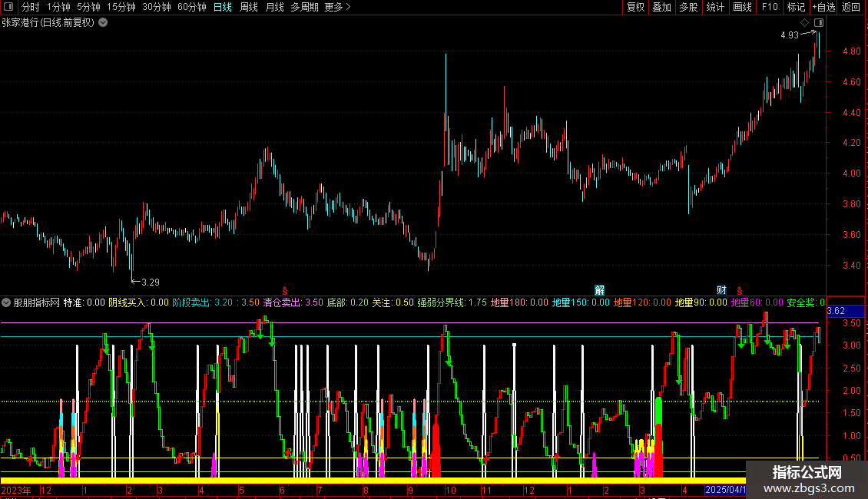The image size is (868, 499).
Task: Select the 日线 daily period
Action: click(223, 7)
